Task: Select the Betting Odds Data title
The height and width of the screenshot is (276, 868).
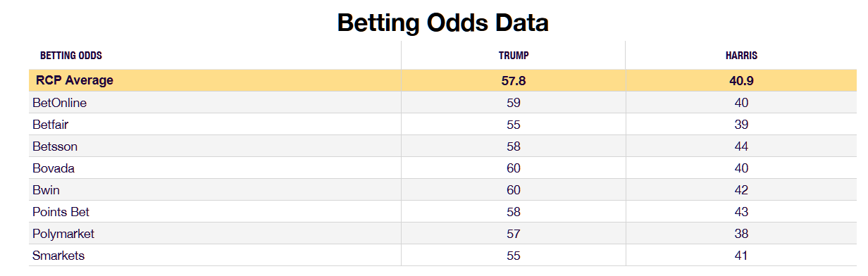Action: point(442,23)
